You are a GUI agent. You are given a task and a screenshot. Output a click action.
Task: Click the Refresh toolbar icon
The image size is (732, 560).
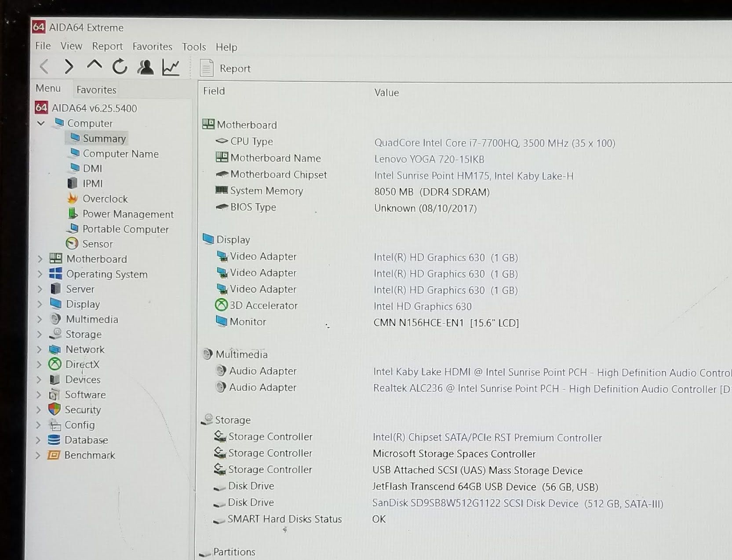pos(120,67)
